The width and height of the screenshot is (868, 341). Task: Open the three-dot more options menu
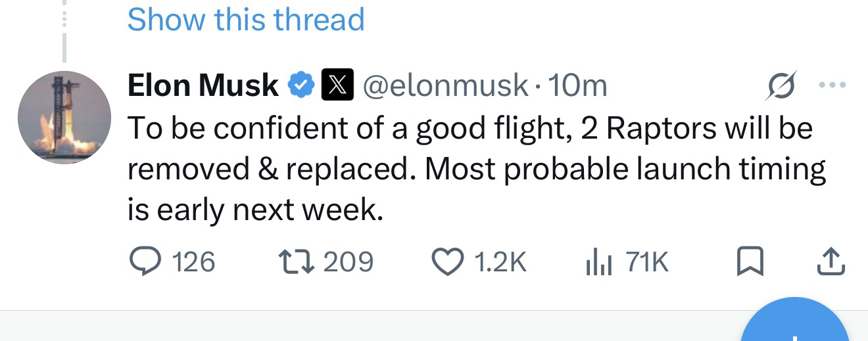pos(832,85)
